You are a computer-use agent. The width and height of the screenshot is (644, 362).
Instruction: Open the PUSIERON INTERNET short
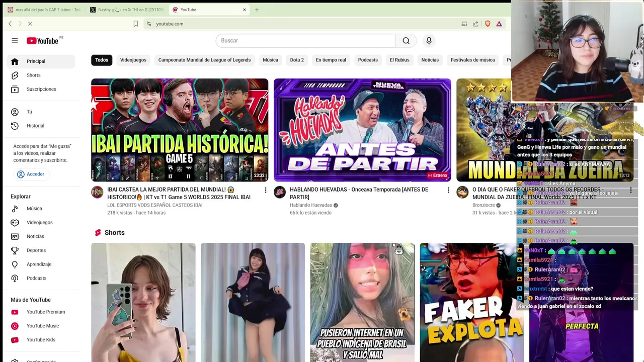coord(362,302)
